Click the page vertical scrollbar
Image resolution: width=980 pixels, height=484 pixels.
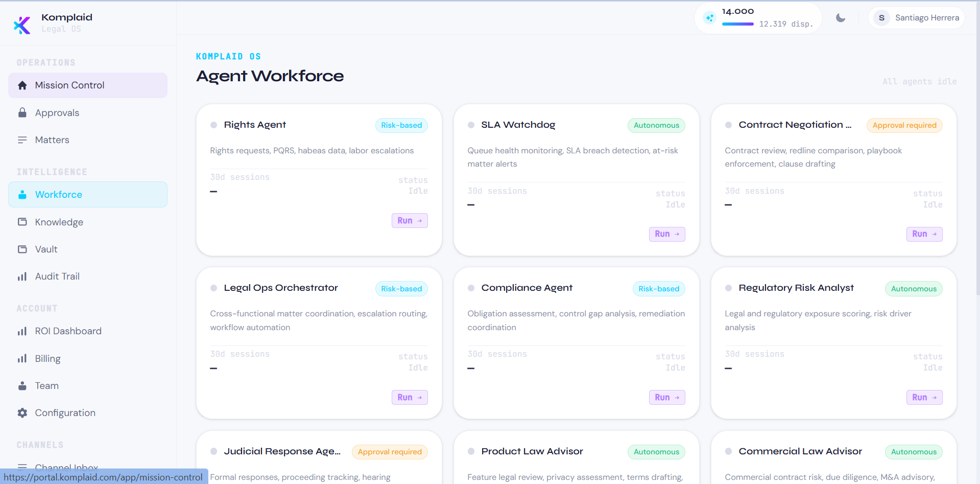pyautogui.click(x=977, y=148)
